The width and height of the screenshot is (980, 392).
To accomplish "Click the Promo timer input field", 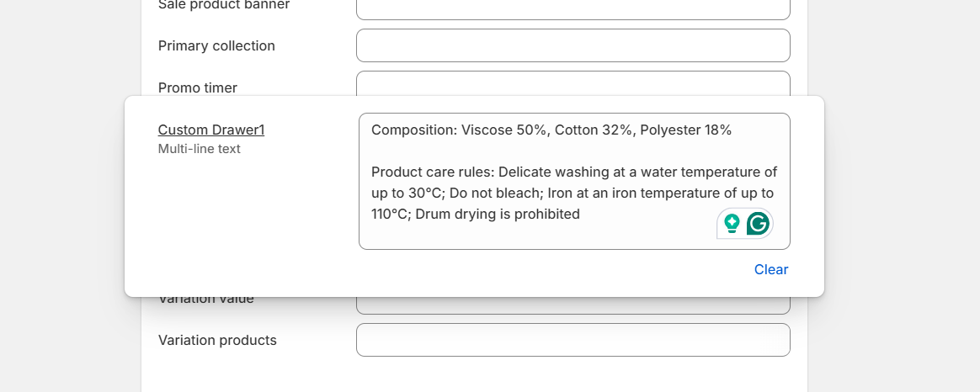I will pyautogui.click(x=573, y=83).
